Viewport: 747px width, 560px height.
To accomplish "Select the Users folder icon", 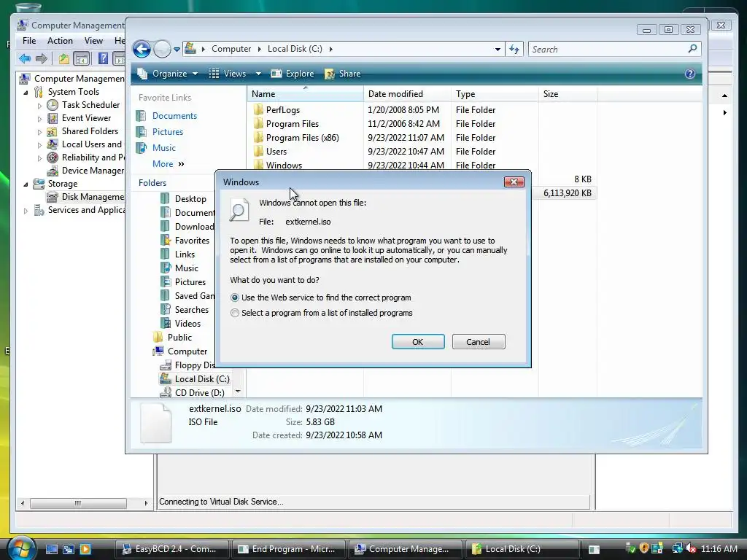I will click(x=258, y=152).
